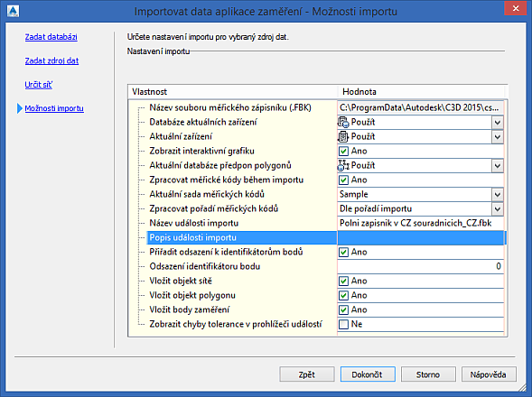532x397 pixels.
Task: Close the import dialog with the X
Action: (515, 8)
